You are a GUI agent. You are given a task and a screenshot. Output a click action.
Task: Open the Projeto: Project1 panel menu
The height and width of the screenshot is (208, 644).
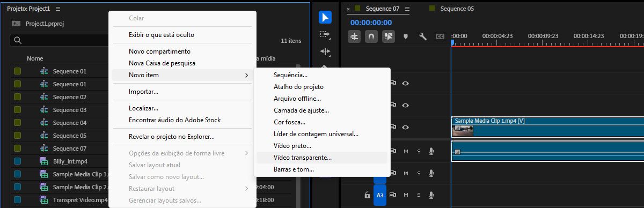pyautogui.click(x=58, y=9)
